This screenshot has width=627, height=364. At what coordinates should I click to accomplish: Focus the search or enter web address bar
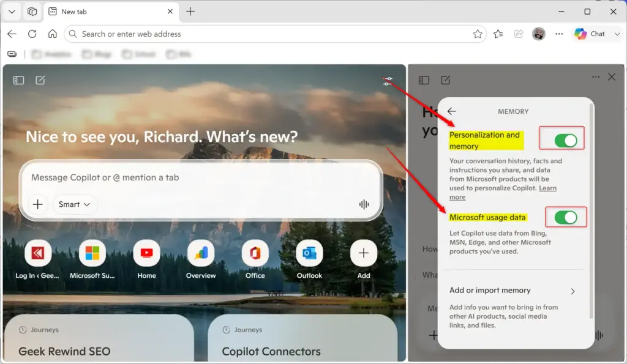275,34
